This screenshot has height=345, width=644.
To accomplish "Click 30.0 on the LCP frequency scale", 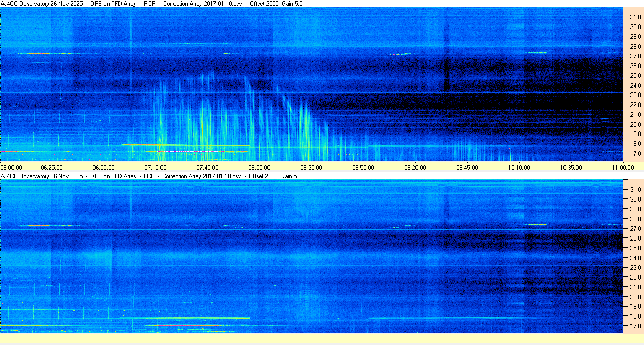I will 635,200.
